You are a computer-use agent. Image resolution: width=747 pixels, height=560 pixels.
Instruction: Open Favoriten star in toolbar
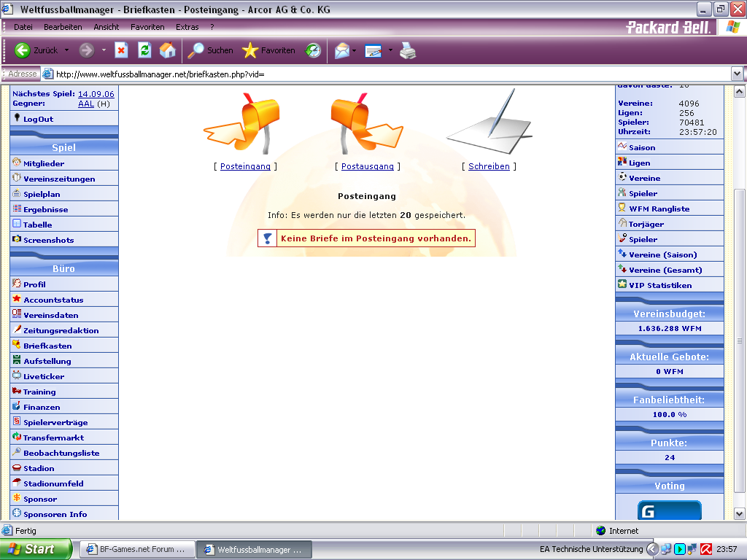click(268, 50)
